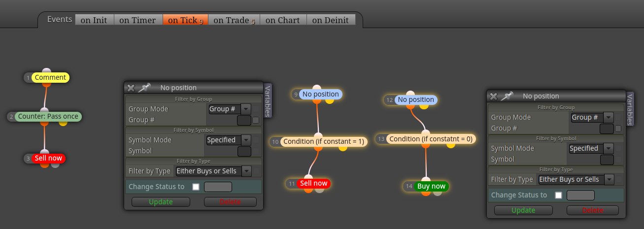
Task: Click Group # input field in left panel
Action: [x=244, y=120]
